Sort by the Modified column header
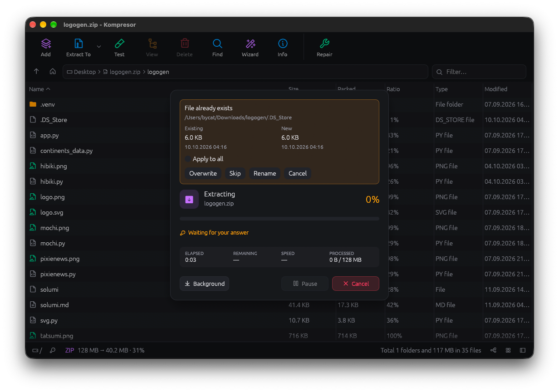This screenshot has width=559, height=392. tap(496, 89)
